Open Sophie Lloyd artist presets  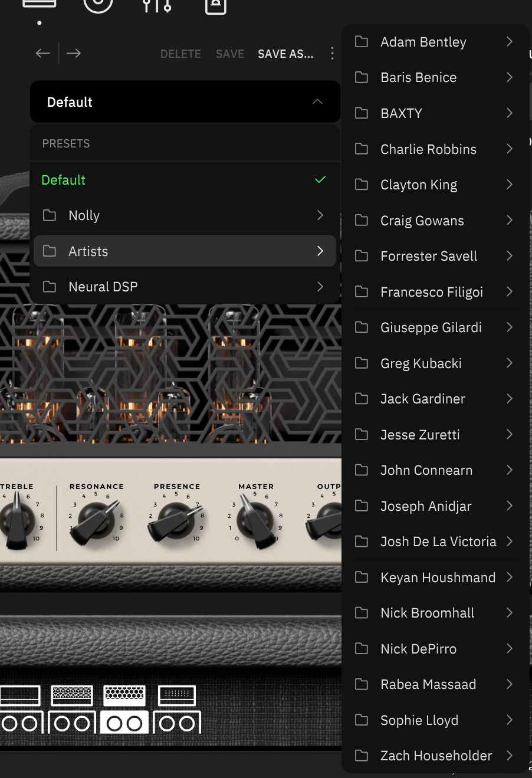tap(435, 720)
